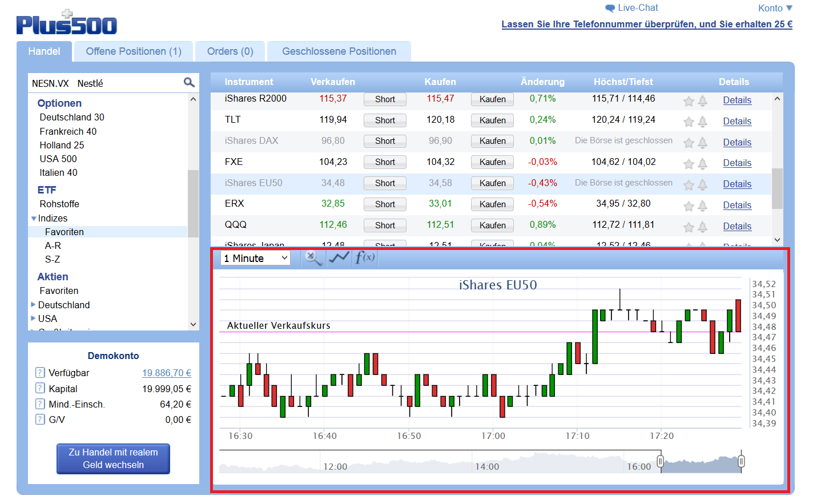817x504 pixels.
Task: Sort by Änderung column header
Action: pos(542,82)
